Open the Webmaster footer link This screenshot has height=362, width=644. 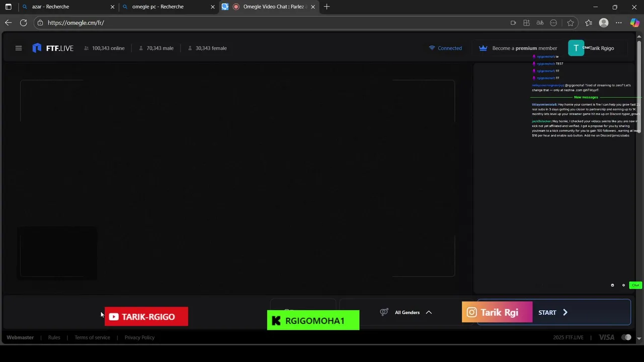click(20, 337)
